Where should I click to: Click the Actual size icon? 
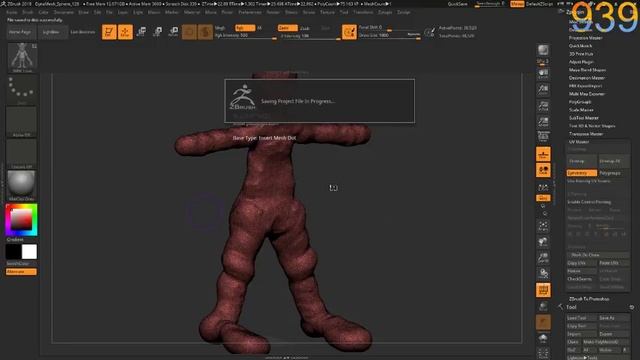pyautogui.click(x=543, y=105)
